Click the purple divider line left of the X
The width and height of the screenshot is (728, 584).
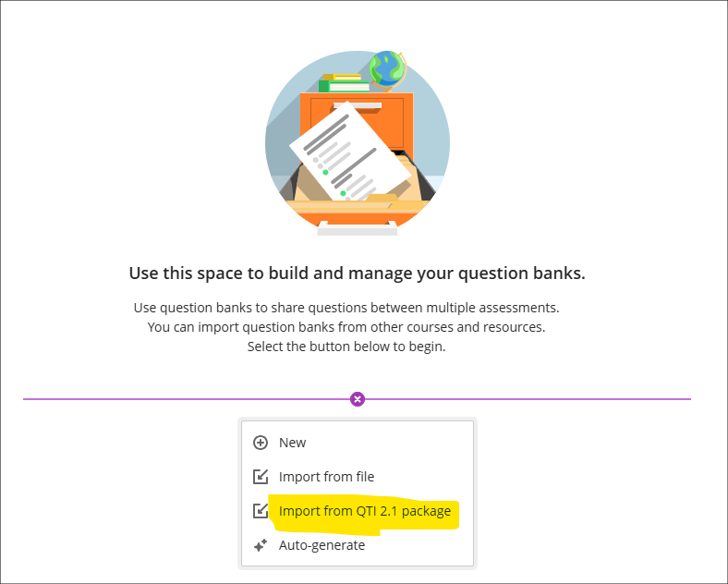(187, 399)
